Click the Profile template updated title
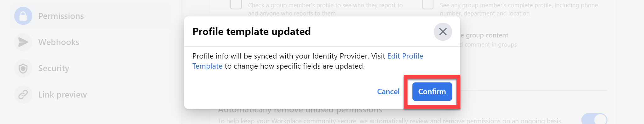Viewport: 644px width, 124px height. [251, 31]
